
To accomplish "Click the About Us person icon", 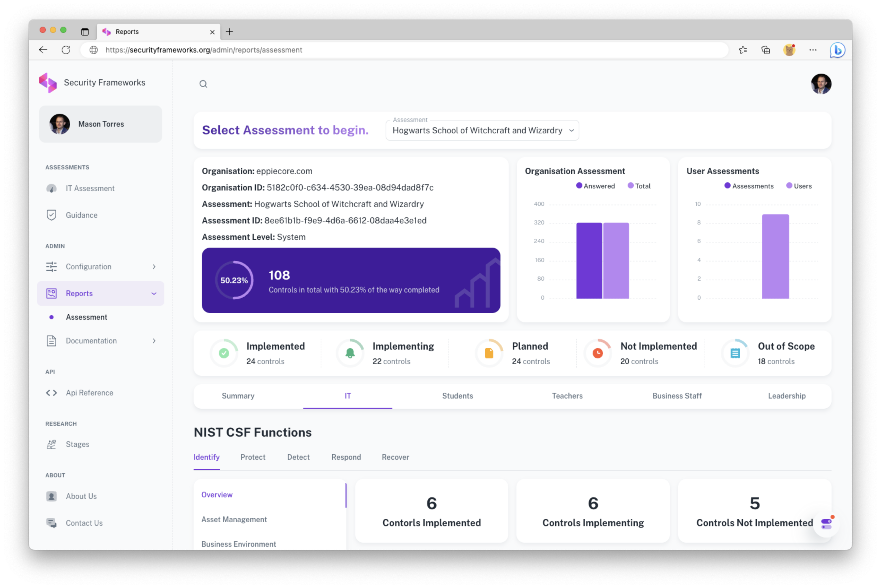I will 51,496.
